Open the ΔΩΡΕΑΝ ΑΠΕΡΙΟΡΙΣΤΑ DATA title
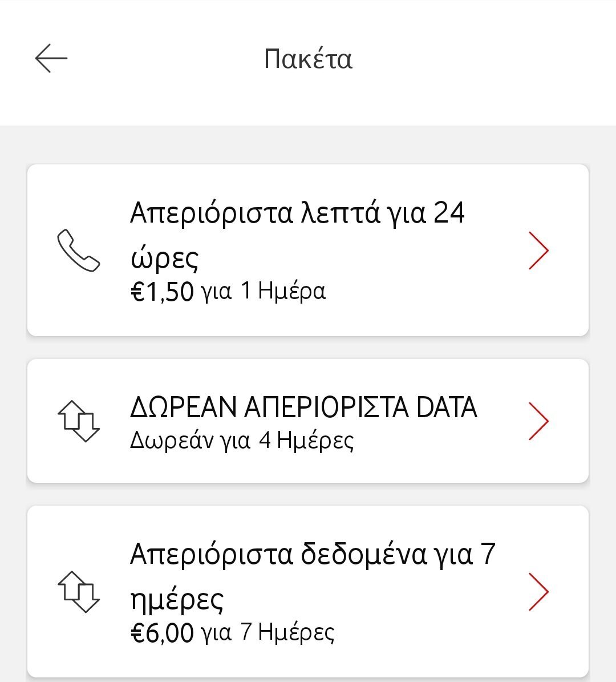This screenshot has height=682, width=616. tap(303, 407)
